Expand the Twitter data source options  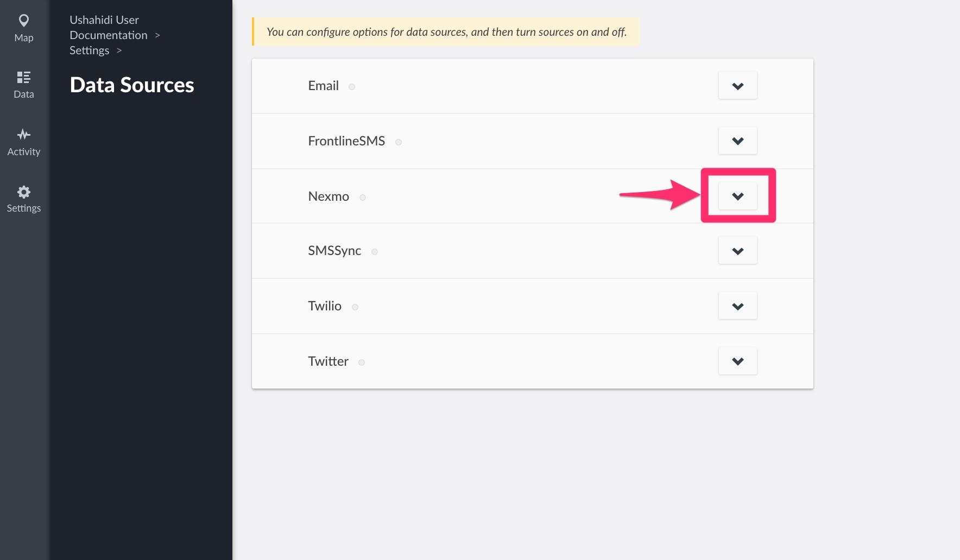(x=737, y=361)
